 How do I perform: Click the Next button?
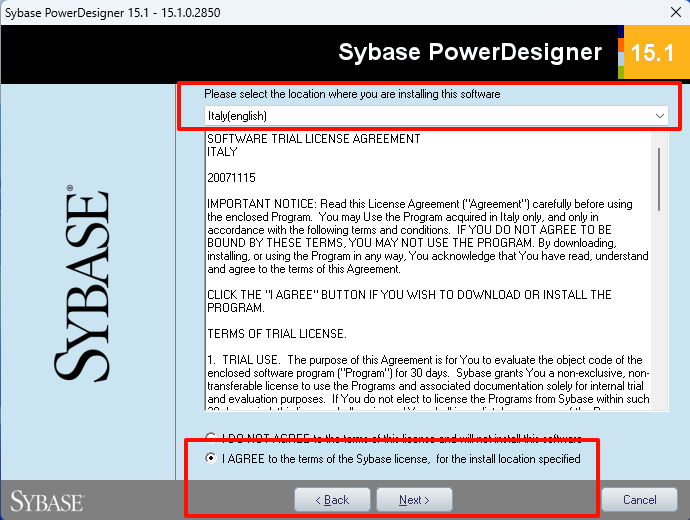point(414,500)
